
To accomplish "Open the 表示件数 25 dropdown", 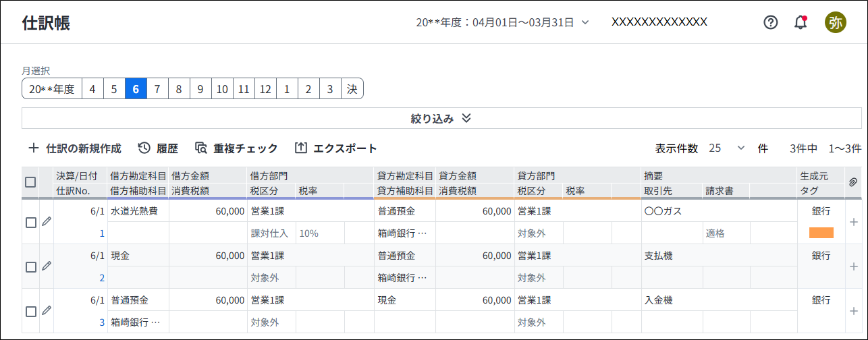I will point(727,148).
